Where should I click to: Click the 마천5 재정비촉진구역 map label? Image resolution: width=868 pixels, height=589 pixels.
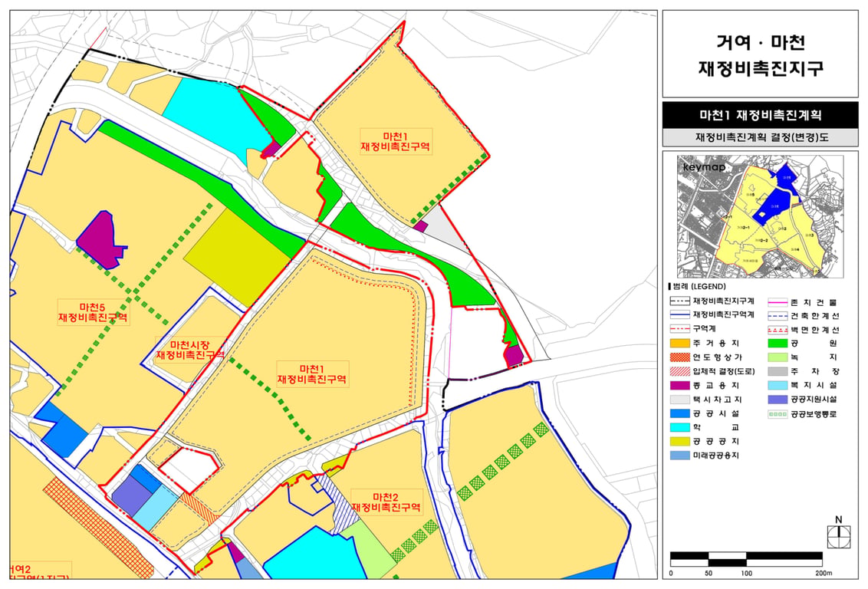[x=93, y=312]
